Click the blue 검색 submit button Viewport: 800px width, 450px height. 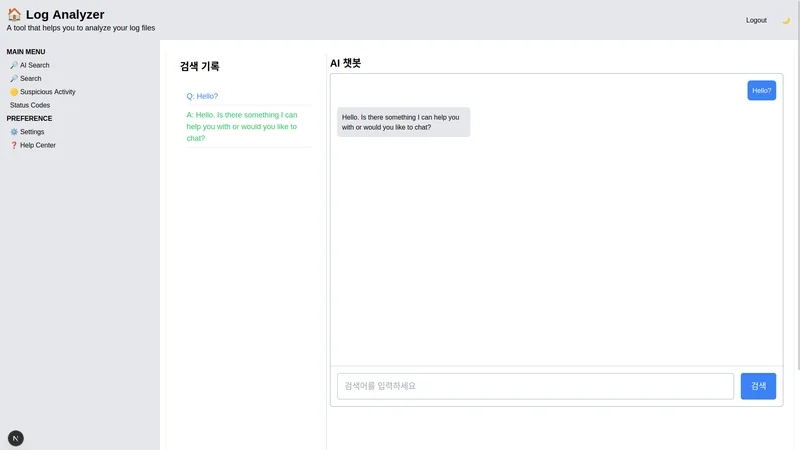(x=758, y=386)
